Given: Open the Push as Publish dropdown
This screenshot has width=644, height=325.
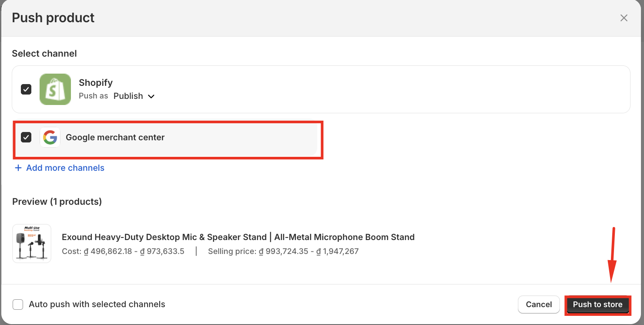Looking at the screenshot, I should coord(134,96).
